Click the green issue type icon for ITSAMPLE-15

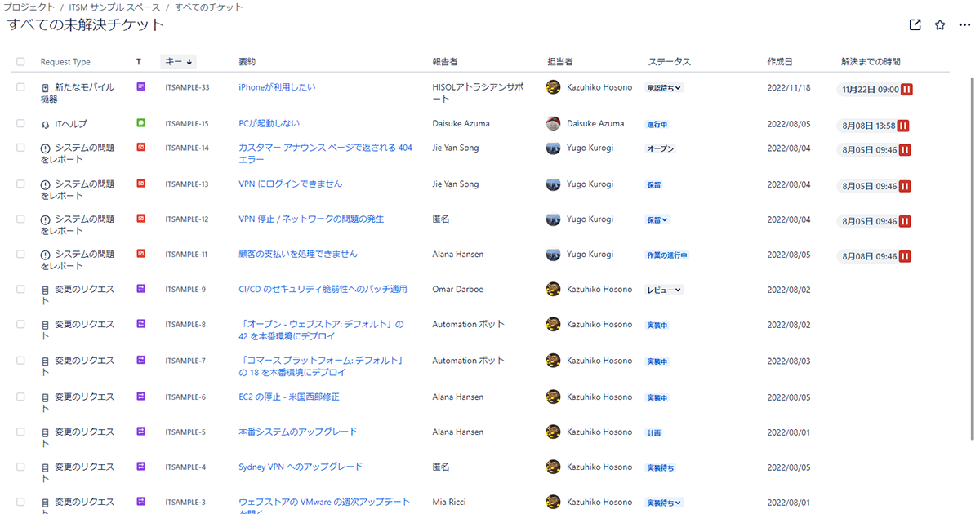pos(140,123)
